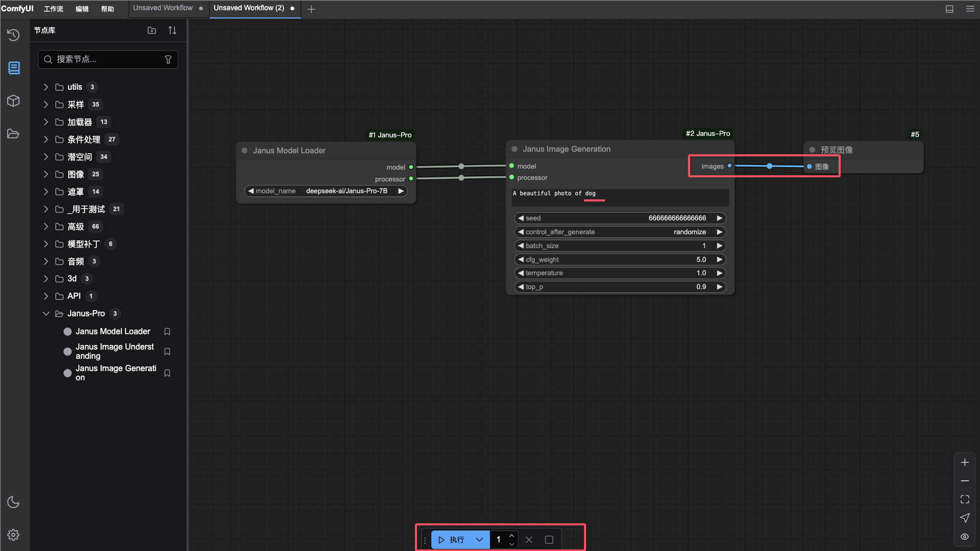980x551 pixels.
Task: Expand the 遮罩 folder
Action: pos(46,192)
